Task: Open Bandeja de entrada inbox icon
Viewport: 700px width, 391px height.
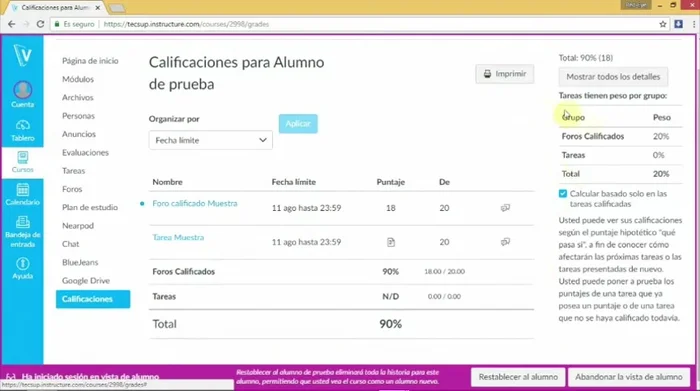Action: coord(22,222)
